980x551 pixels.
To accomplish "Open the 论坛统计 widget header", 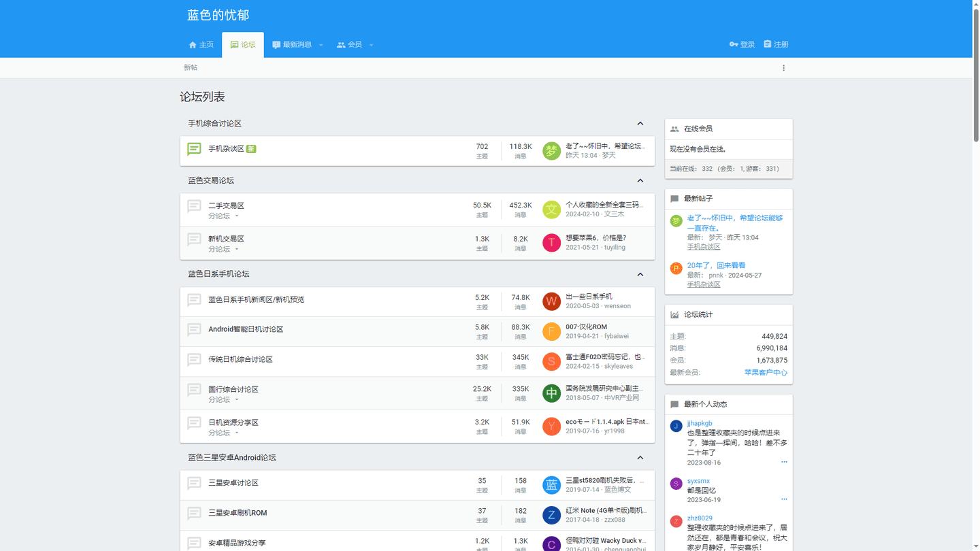I will [x=698, y=315].
